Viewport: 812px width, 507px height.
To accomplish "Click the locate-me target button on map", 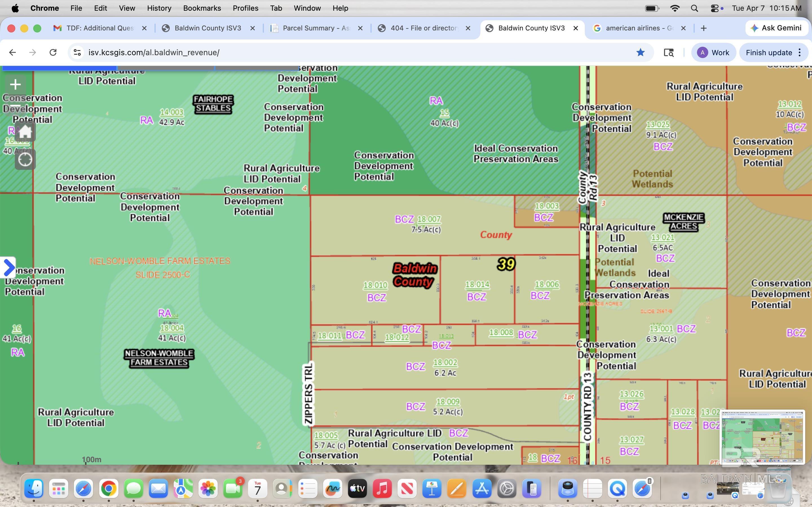I will tap(25, 160).
